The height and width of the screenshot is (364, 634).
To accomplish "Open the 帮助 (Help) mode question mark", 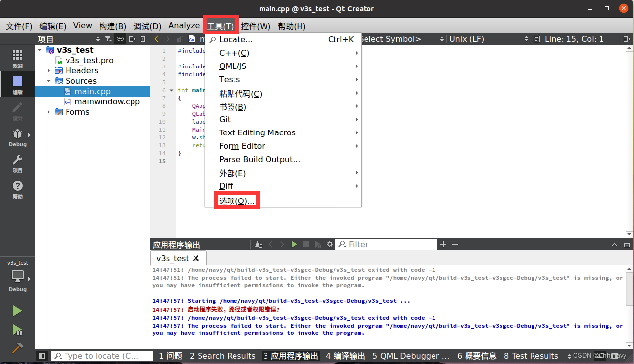I will (x=17, y=190).
